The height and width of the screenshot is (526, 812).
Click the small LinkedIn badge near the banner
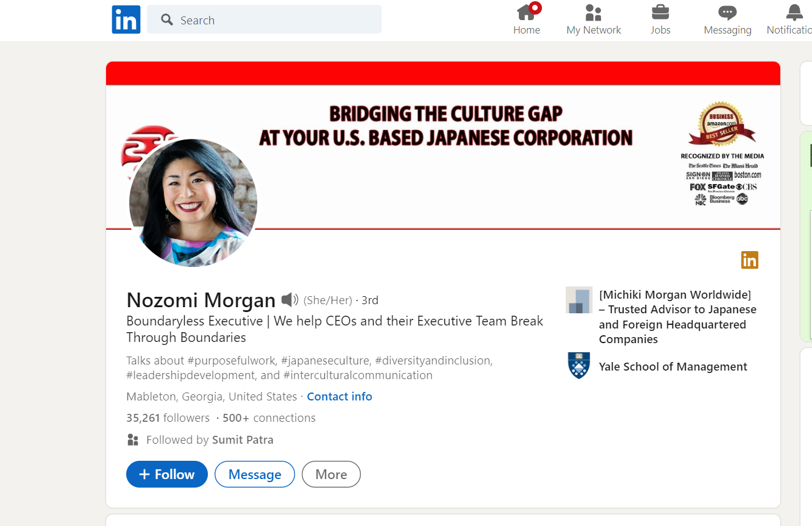coord(749,260)
